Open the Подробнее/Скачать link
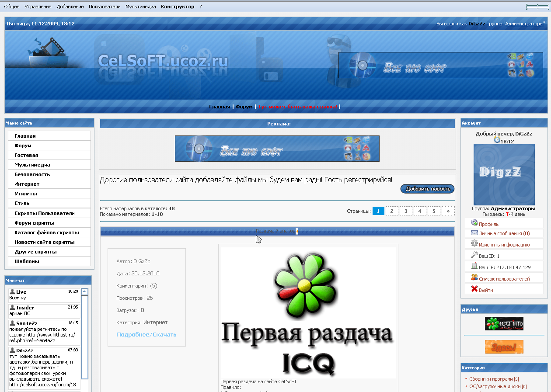Image resolution: width=551 pixels, height=392 pixels. pyautogui.click(x=146, y=335)
